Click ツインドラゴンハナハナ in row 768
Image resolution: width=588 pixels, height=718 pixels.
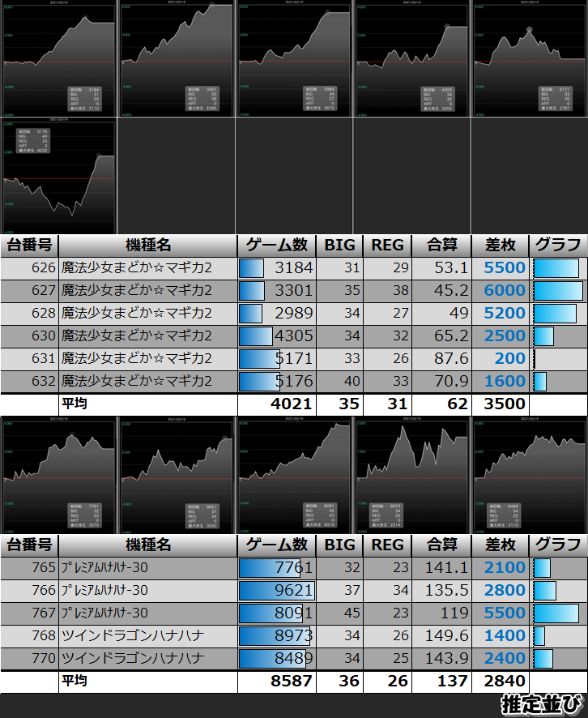(133, 635)
